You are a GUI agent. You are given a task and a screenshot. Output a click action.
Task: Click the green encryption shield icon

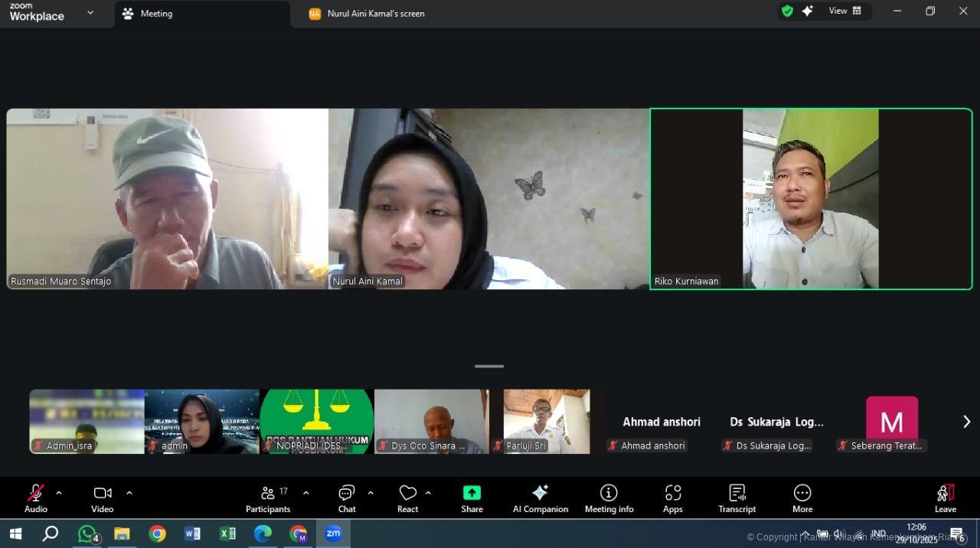pos(787,11)
